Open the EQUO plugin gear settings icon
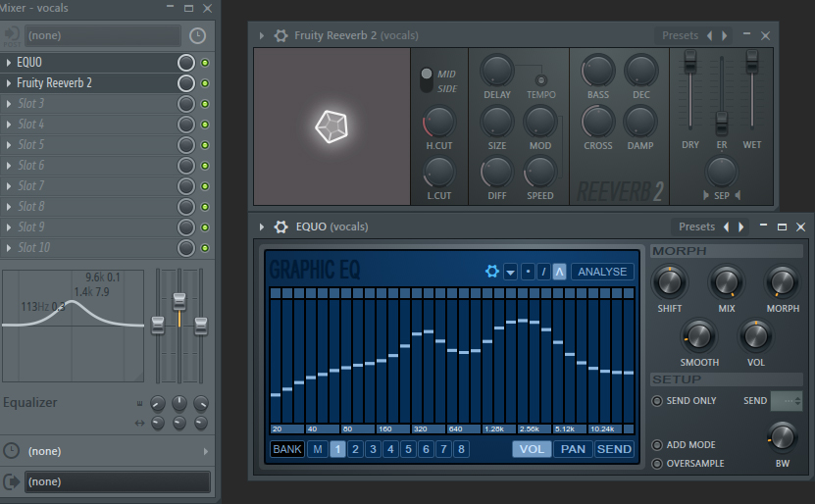The image size is (815, 504). [x=280, y=227]
